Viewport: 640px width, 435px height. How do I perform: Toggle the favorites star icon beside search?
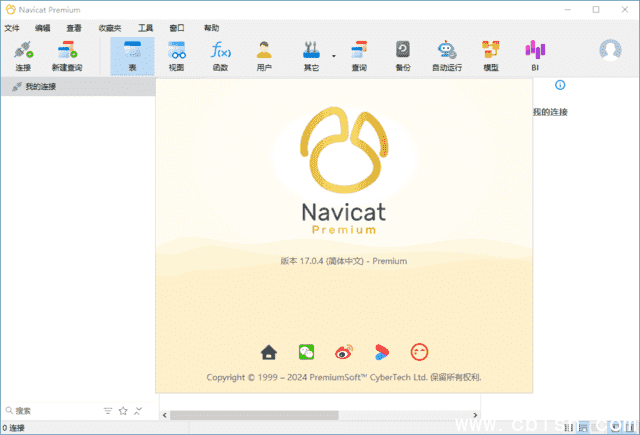(123, 411)
